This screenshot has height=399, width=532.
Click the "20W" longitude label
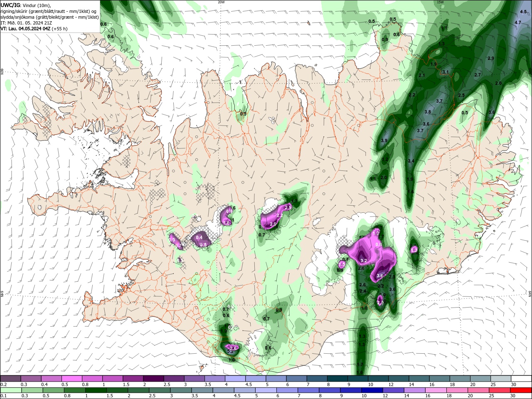click(221, 2)
